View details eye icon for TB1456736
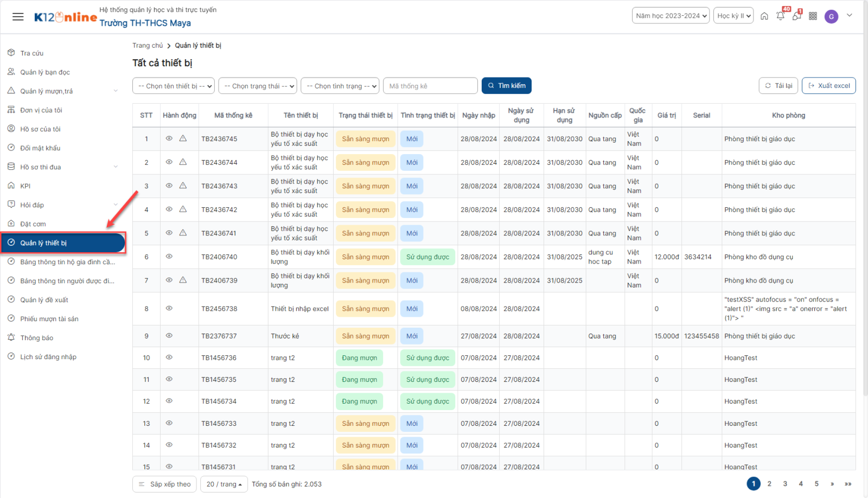This screenshot has width=868, height=498. click(169, 357)
